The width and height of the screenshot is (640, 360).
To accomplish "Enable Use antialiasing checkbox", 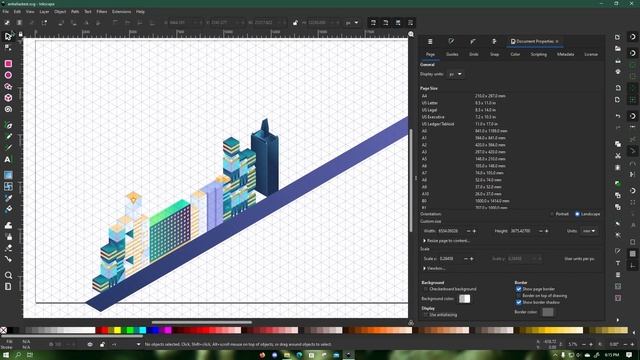I will (x=425, y=315).
